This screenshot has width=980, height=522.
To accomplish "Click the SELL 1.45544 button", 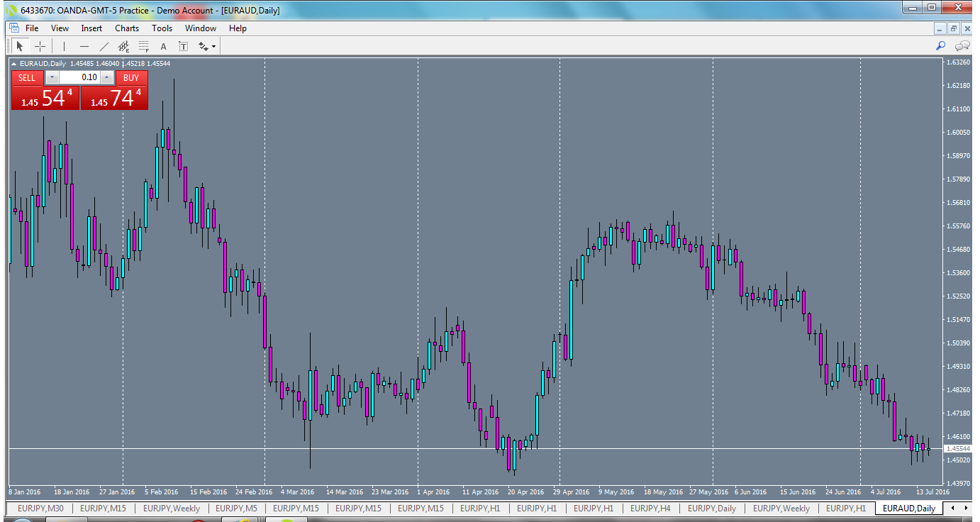I will pyautogui.click(x=45, y=96).
